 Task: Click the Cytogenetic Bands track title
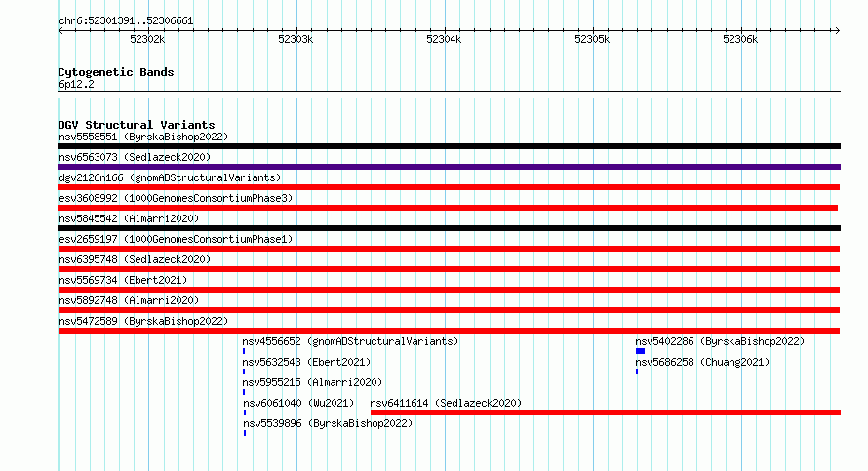(116, 72)
